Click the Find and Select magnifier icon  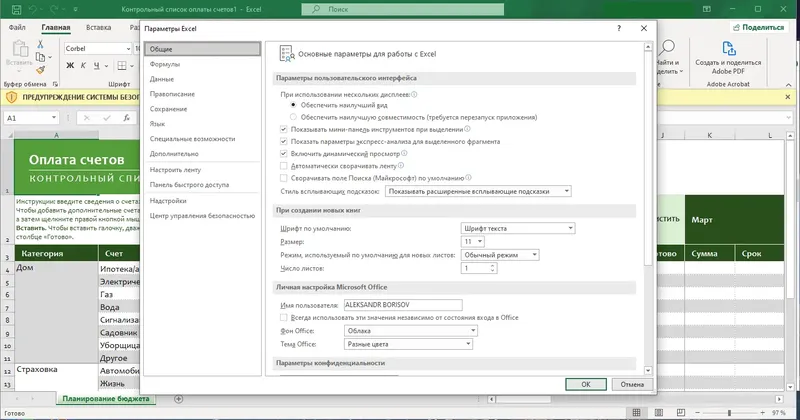click(x=667, y=48)
